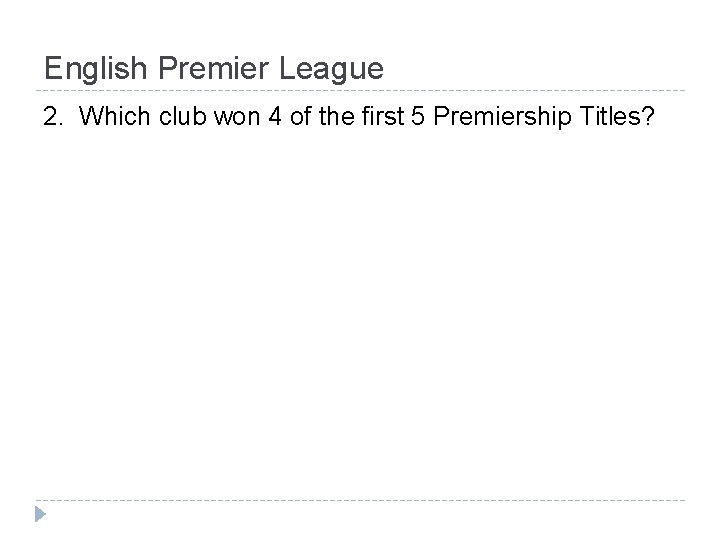Click the word 'League' in the title
Screen dimensions: 720x540
331,70
